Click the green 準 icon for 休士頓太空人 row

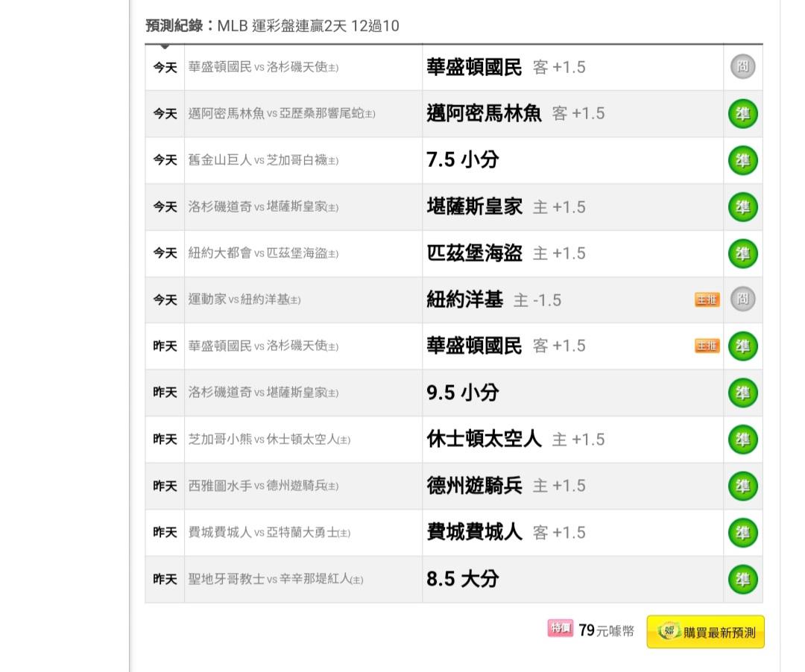coord(742,440)
